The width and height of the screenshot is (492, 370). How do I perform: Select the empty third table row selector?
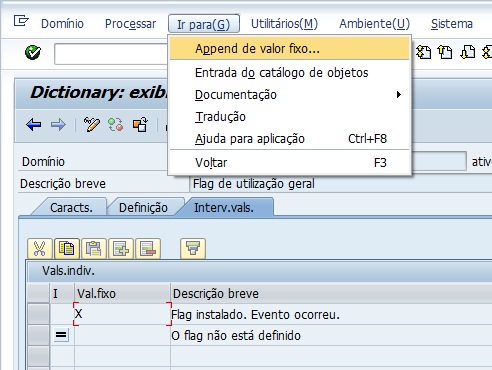tap(38, 356)
